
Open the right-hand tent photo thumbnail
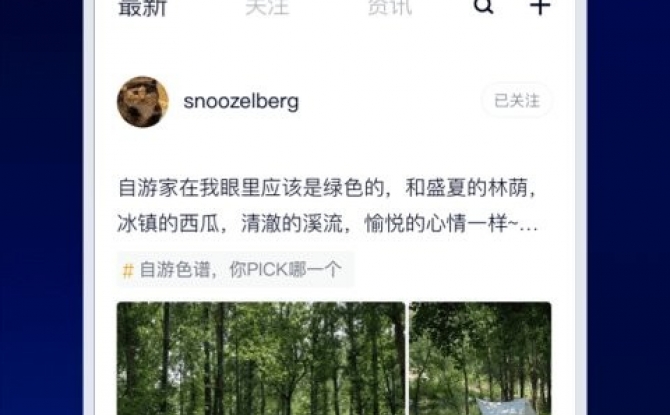click(x=480, y=358)
